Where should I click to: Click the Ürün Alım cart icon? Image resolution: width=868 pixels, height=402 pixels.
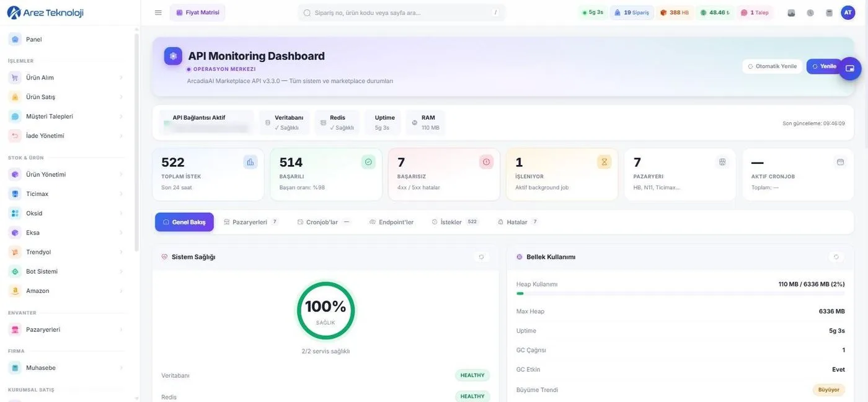[x=15, y=78]
